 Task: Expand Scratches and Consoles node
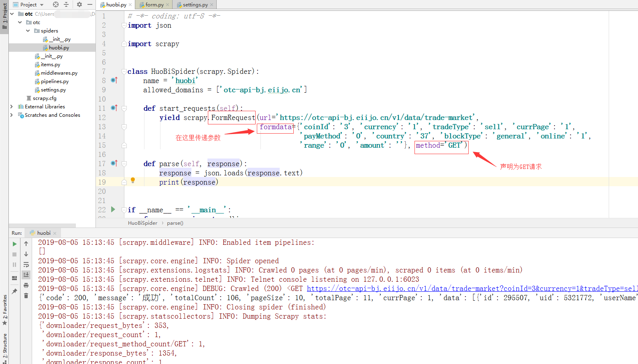12,115
